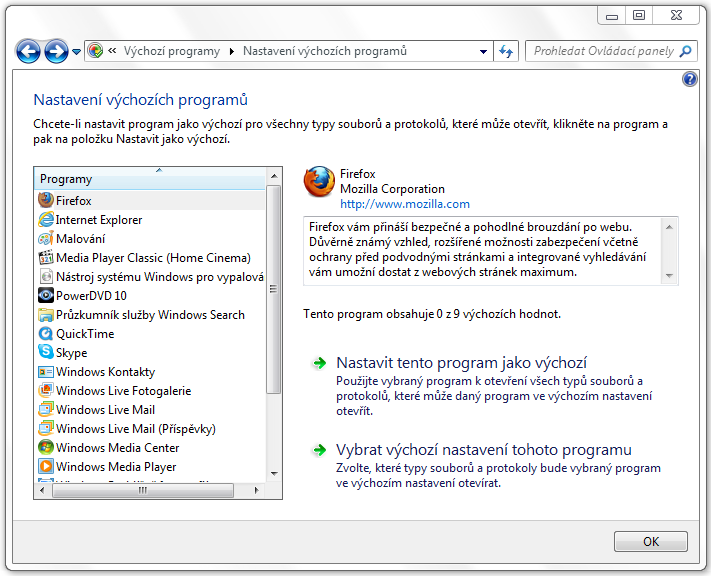
Task: Select Skype in the programs list
Action: [150, 353]
